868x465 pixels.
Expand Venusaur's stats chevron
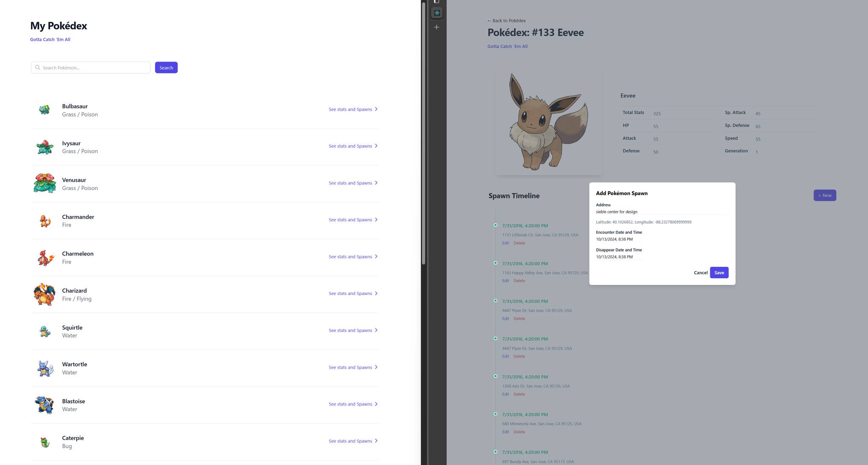376,183
